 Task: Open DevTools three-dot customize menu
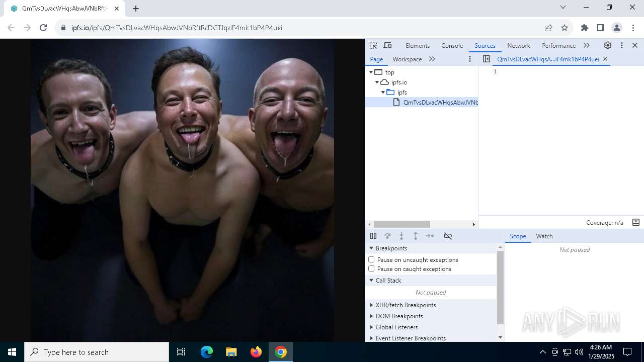622,45
